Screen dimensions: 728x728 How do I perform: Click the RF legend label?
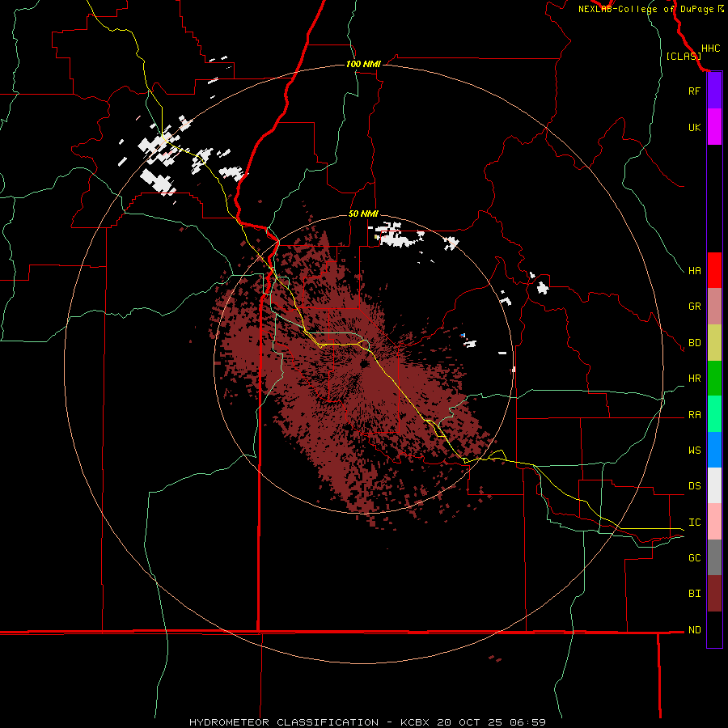pyautogui.click(x=694, y=91)
